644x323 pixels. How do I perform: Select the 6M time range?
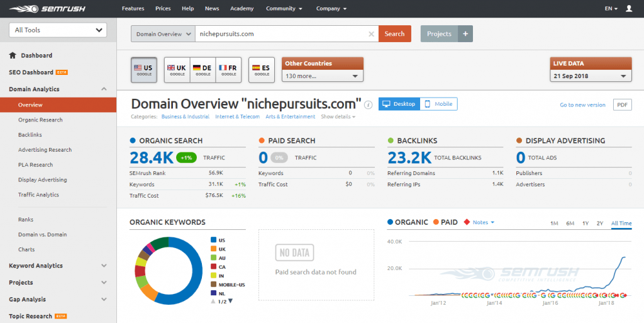point(570,223)
